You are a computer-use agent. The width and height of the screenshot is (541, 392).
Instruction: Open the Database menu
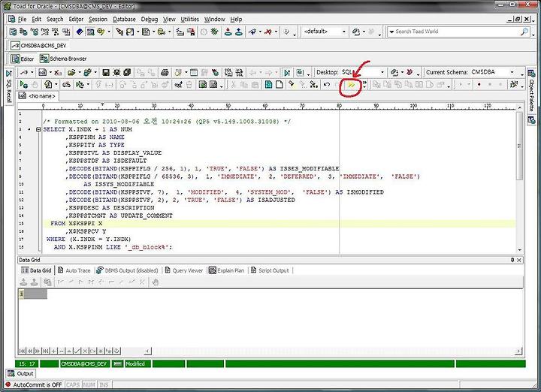point(124,20)
